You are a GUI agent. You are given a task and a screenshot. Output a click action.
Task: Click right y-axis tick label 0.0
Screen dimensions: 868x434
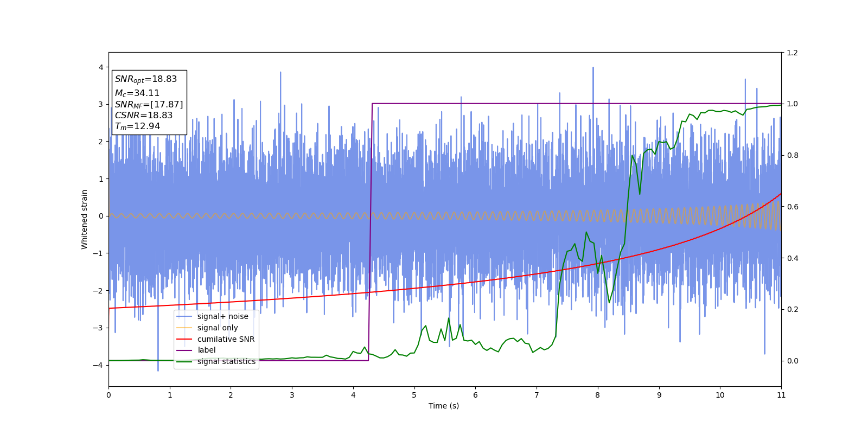click(x=792, y=361)
